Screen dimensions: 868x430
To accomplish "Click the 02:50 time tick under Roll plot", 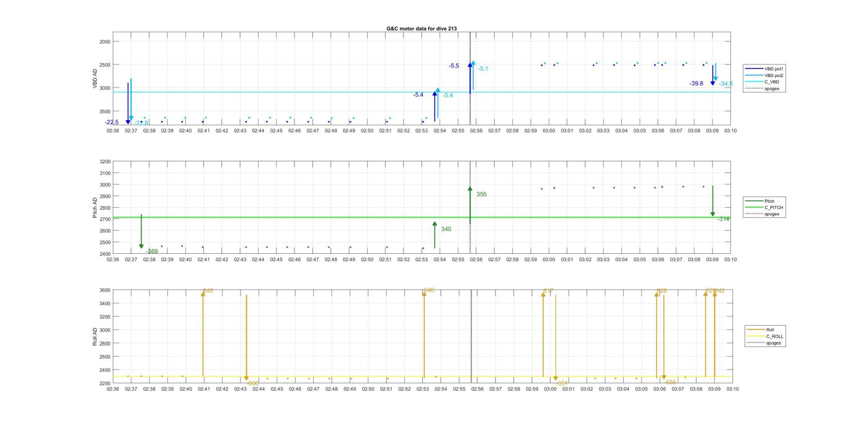I will click(x=368, y=389).
